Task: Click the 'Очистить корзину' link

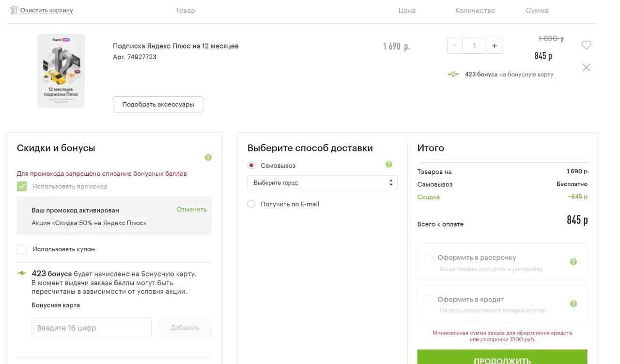Action: [x=46, y=10]
